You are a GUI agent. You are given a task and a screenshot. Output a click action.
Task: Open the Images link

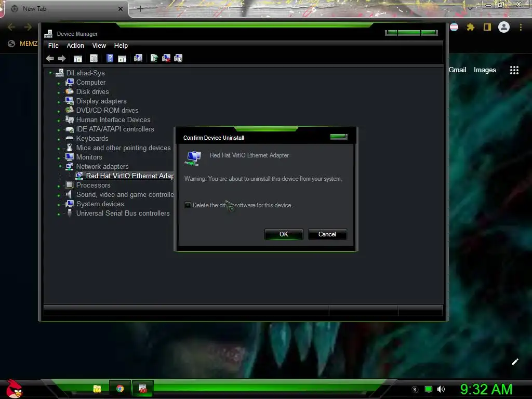[x=485, y=70]
